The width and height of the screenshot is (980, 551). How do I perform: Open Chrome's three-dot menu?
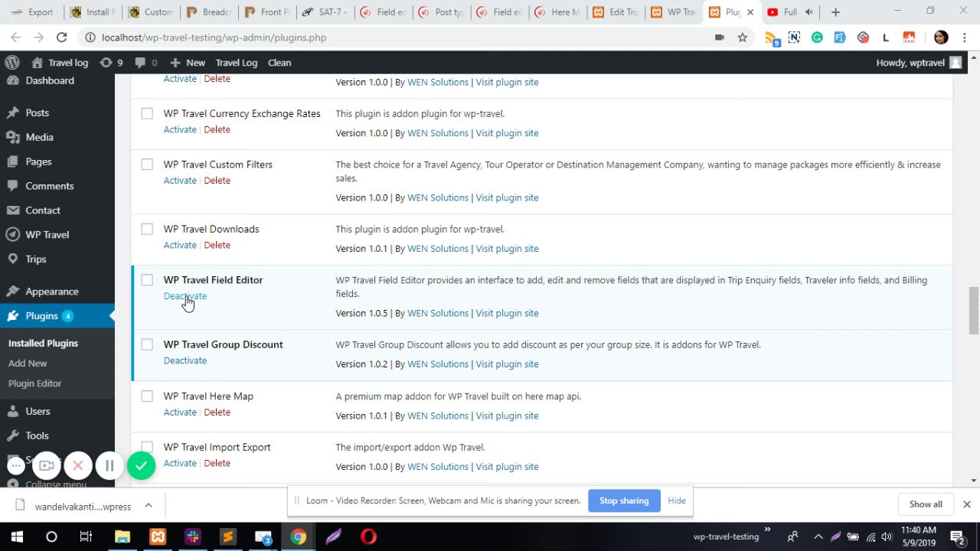click(x=965, y=37)
